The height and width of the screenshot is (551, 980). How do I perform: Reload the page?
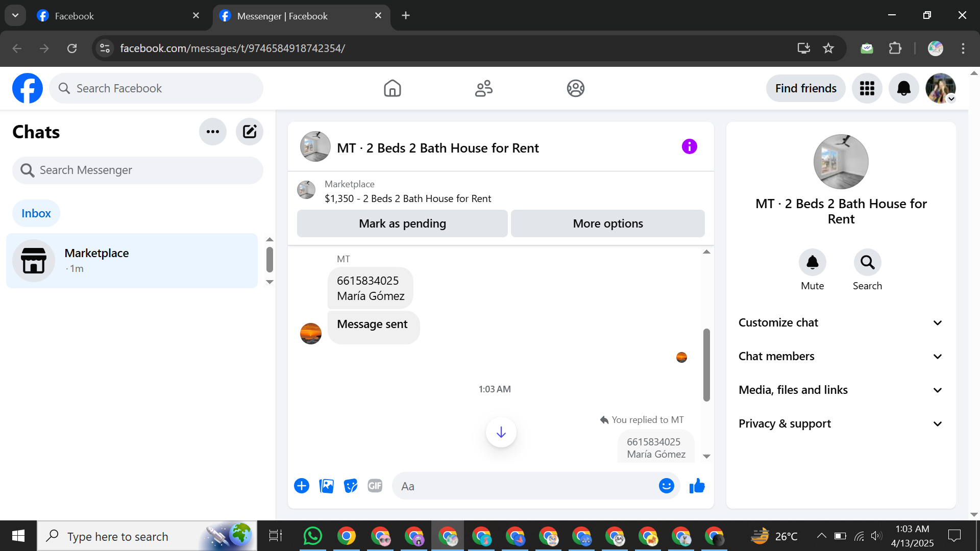coord(72,48)
